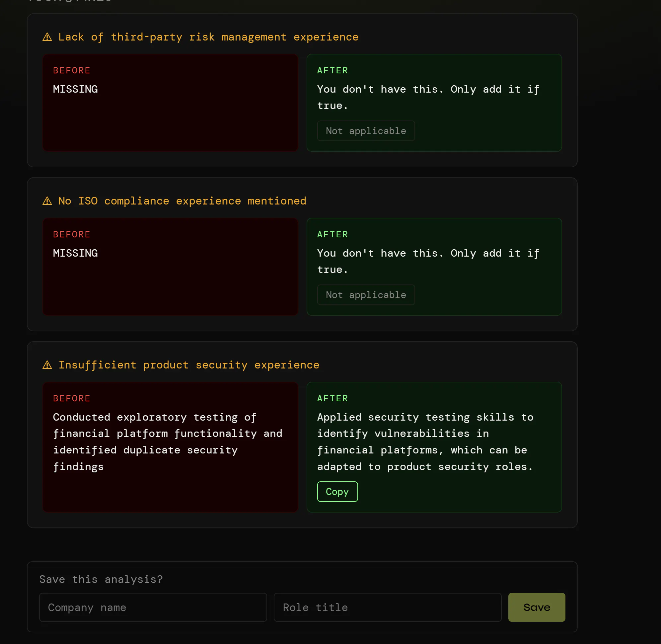This screenshot has width=661, height=644.
Task: Click warning icon beside product security heading
Action: pyautogui.click(x=47, y=365)
